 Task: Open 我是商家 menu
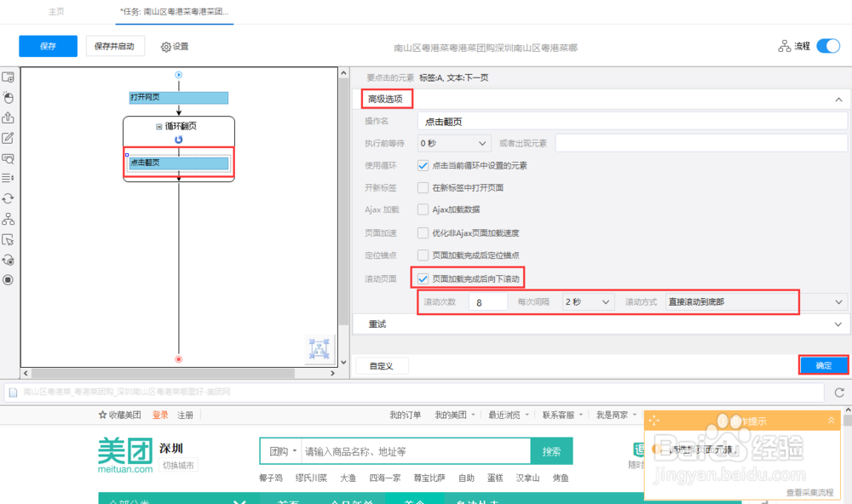[616, 415]
